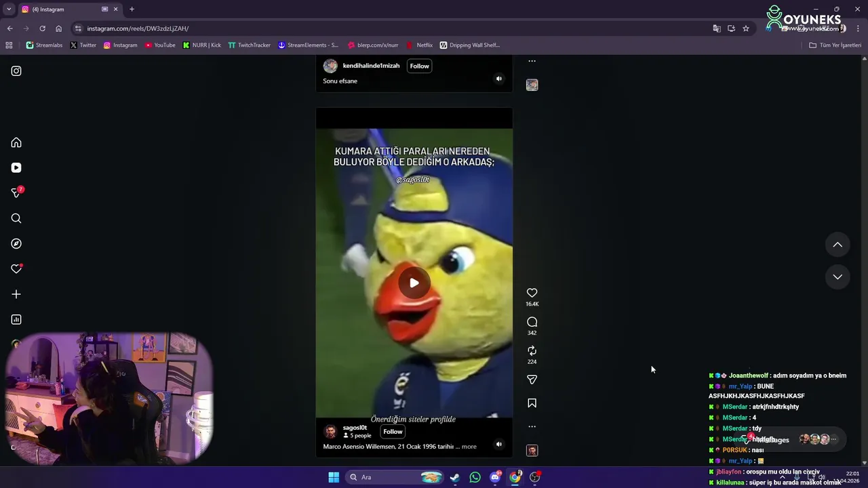Open the StreamElements bookmark

(x=308, y=45)
